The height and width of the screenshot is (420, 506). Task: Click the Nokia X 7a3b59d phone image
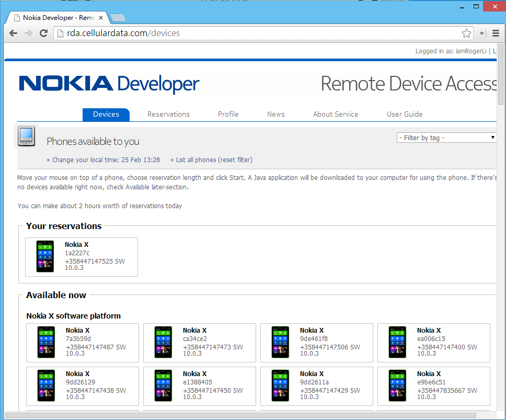tap(46, 343)
